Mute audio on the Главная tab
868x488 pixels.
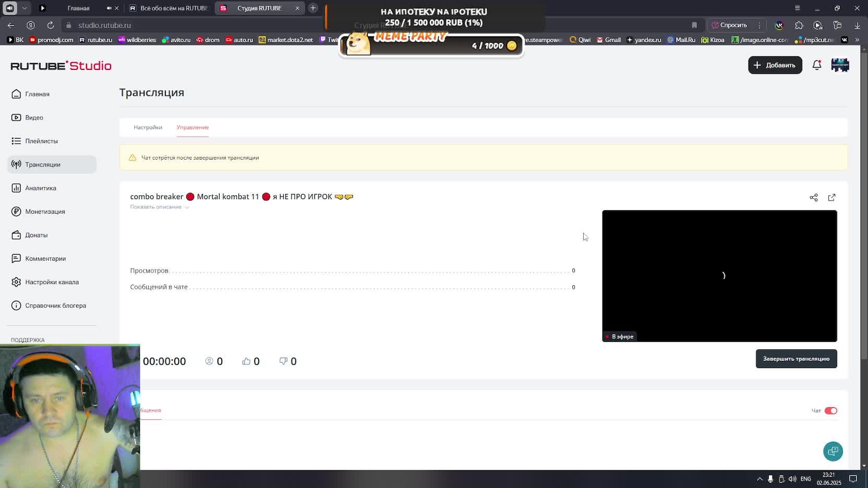click(x=109, y=8)
